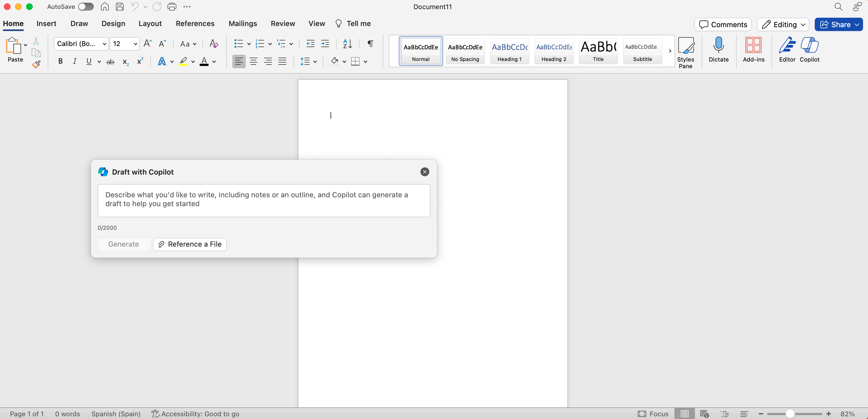Click the Generate button in Copilot

pyautogui.click(x=123, y=244)
